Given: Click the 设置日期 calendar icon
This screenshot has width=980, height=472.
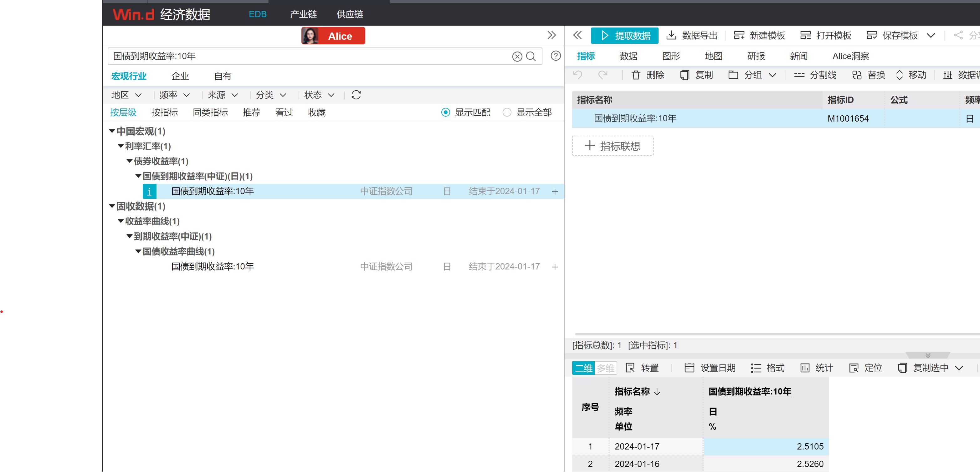Looking at the screenshot, I should click(x=689, y=368).
